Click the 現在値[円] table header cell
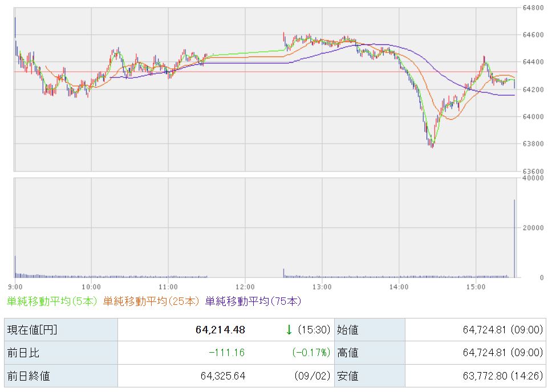Screen dimensions: 552x392 (x=61, y=330)
